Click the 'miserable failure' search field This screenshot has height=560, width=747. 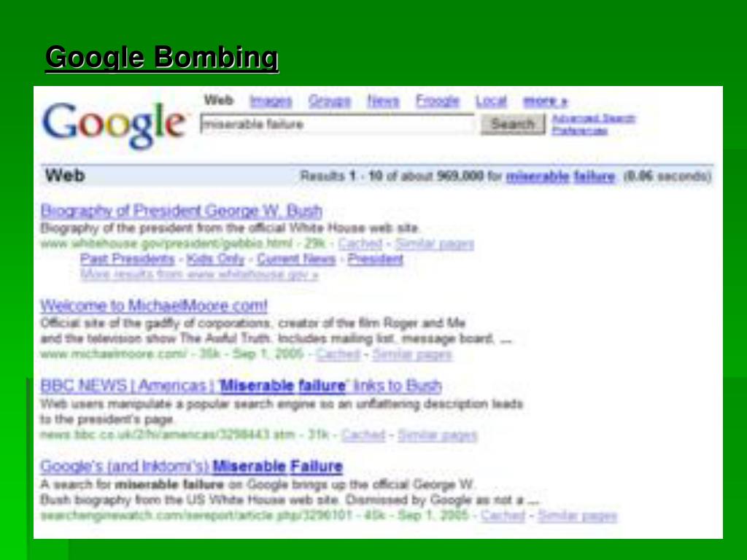[337, 124]
